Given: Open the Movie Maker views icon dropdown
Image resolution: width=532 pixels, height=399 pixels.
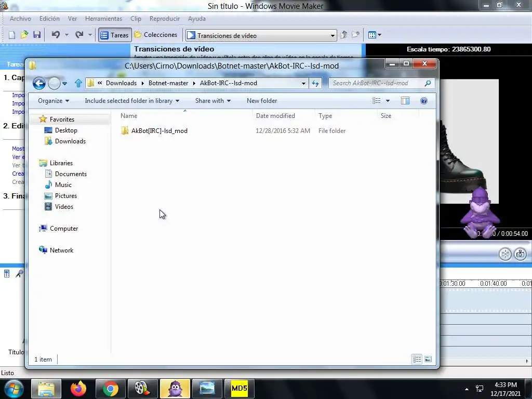Looking at the screenshot, I should point(375,35).
